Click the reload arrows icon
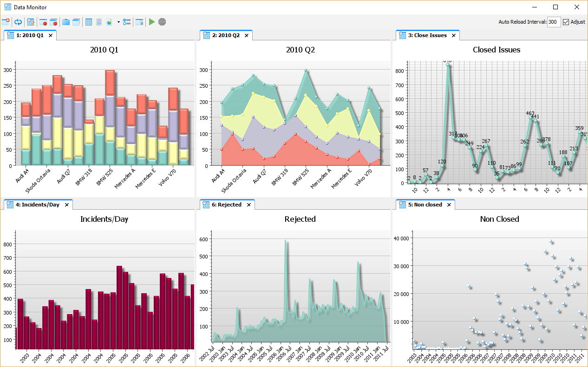 click(18, 21)
